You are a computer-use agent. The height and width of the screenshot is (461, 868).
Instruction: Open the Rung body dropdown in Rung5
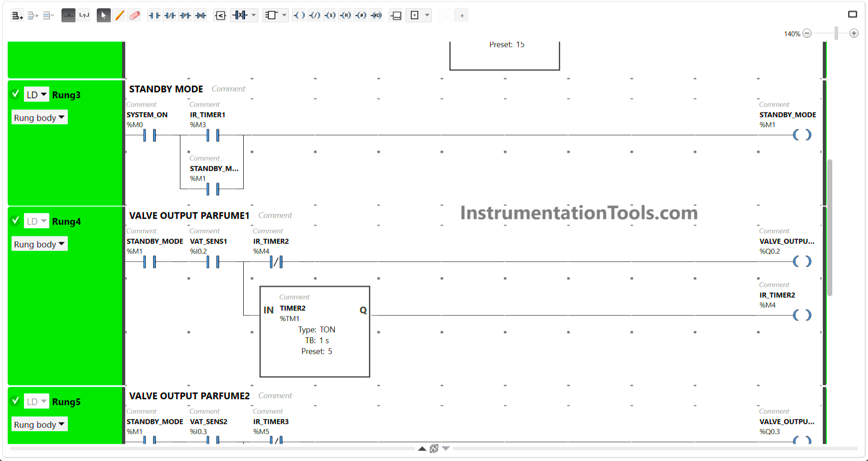coord(39,424)
